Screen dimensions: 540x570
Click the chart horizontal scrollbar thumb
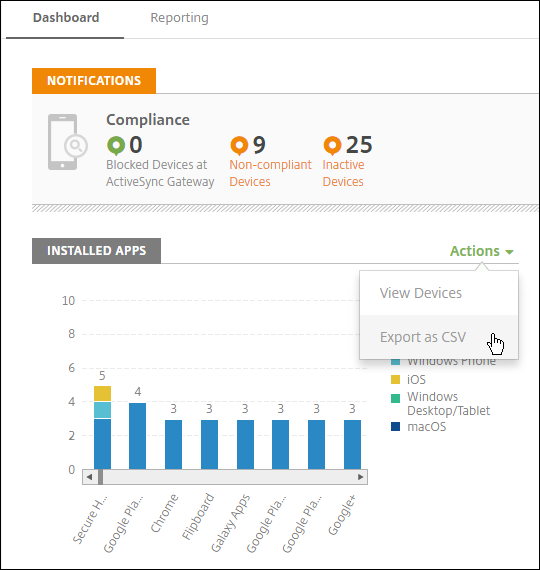pos(101,477)
